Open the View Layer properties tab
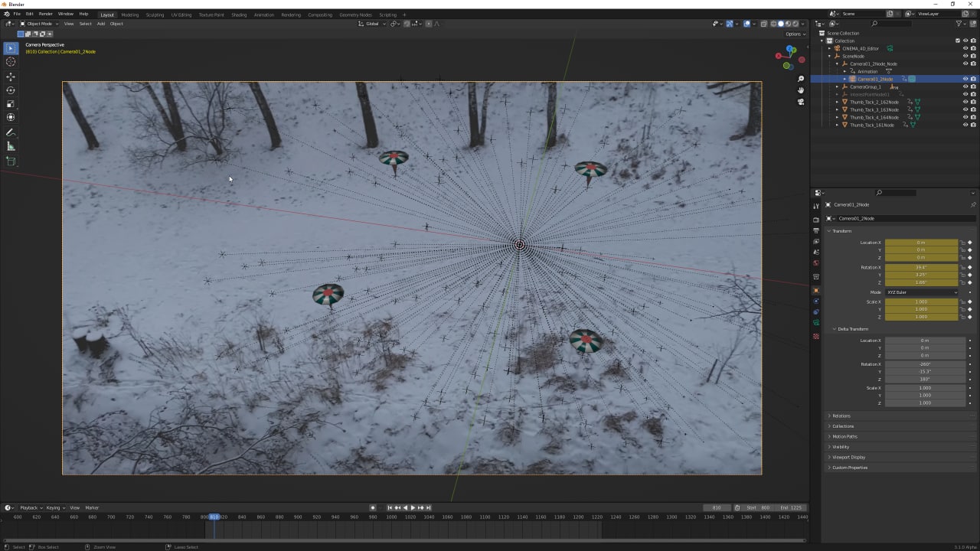980x551 pixels. coord(816,241)
